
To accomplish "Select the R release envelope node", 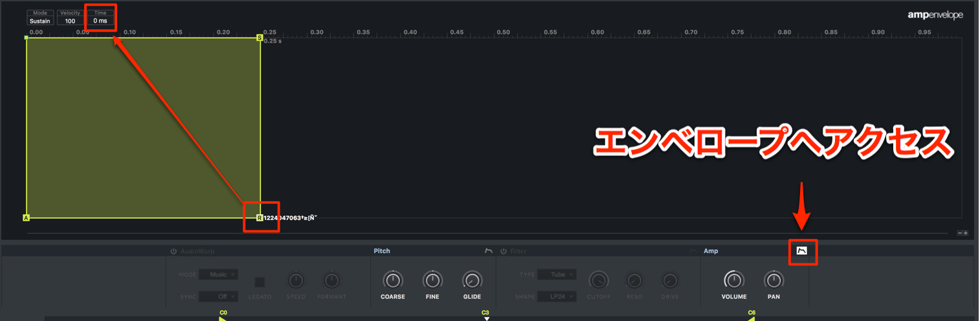I will click(260, 218).
